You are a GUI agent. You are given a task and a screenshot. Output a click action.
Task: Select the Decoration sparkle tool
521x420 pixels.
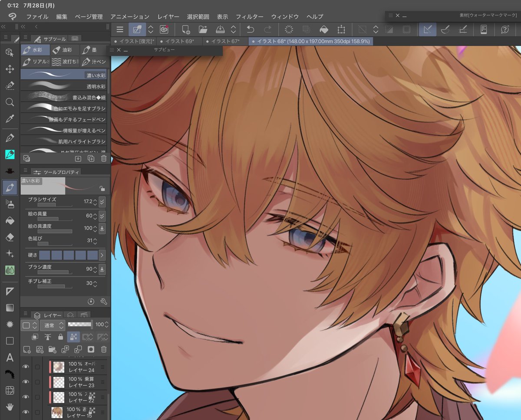click(x=10, y=253)
